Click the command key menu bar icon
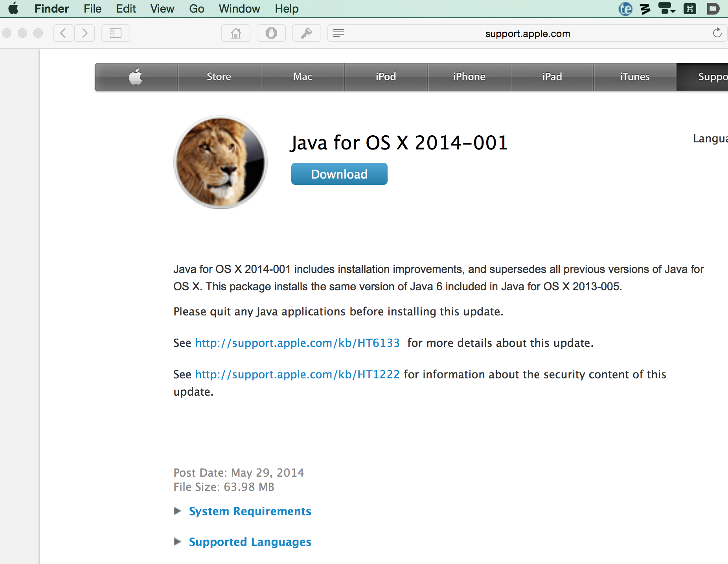 [x=689, y=9]
